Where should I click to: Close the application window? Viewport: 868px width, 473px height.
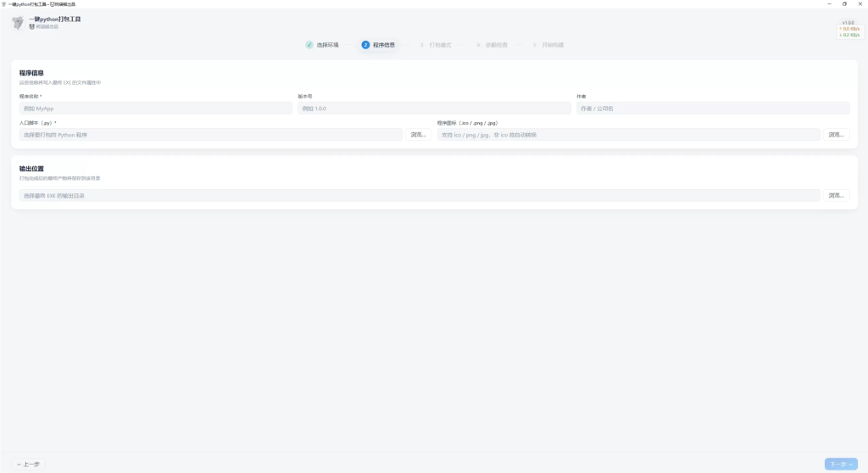[x=860, y=4]
